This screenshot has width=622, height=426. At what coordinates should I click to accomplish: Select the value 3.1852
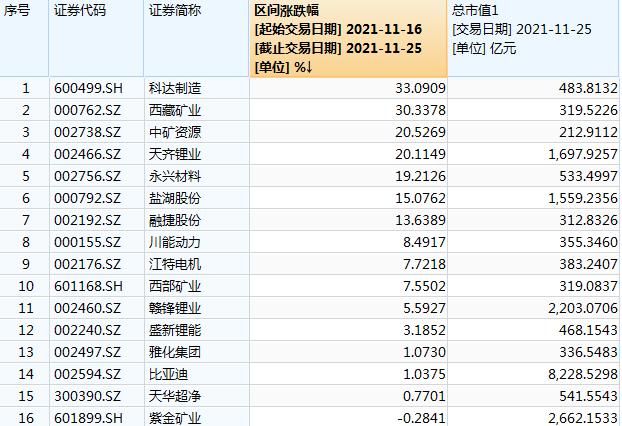tap(424, 330)
